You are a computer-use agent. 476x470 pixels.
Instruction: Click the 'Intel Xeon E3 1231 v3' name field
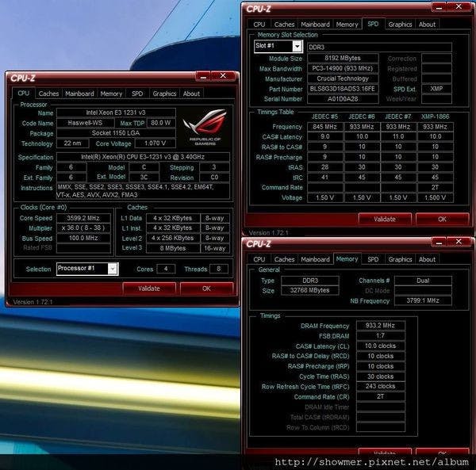(x=116, y=113)
